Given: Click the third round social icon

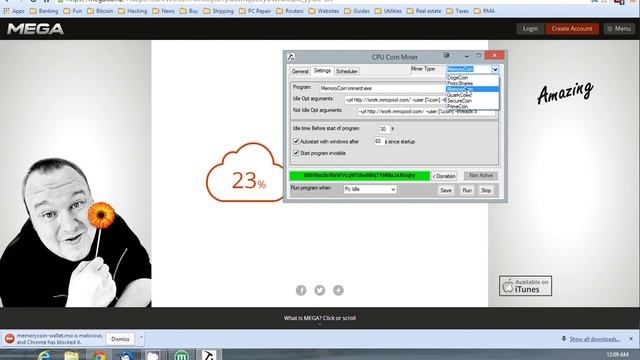Looking at the screenshot, I should coord(338,290).
